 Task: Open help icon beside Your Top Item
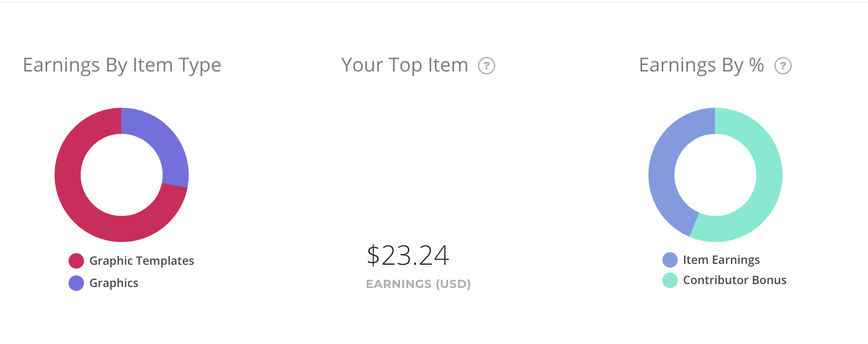(x=487, y=66)
